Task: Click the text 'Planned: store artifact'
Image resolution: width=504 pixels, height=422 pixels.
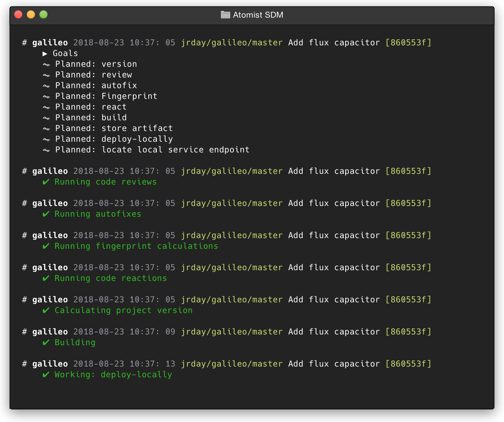Action: (114, 128)
